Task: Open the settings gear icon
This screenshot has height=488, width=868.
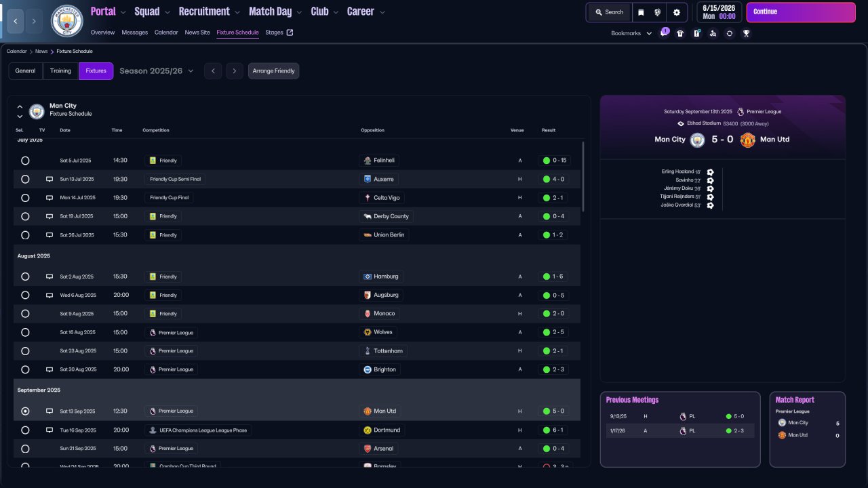Action: tap(677, 12)
